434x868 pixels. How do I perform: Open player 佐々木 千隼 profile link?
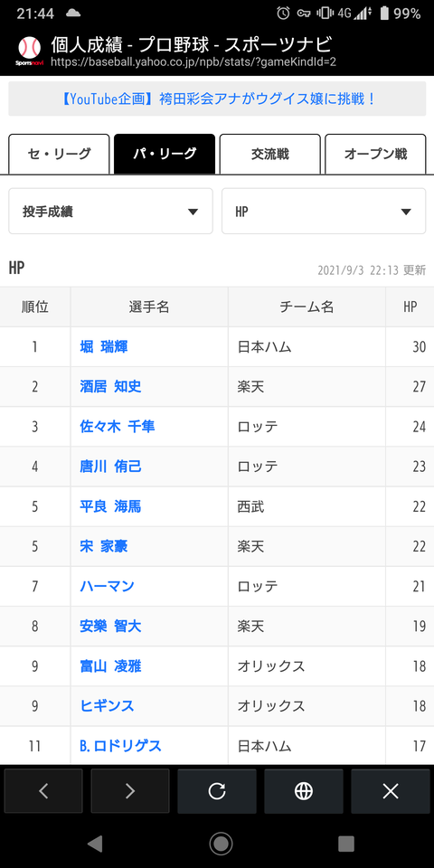(x=118, y=427)
